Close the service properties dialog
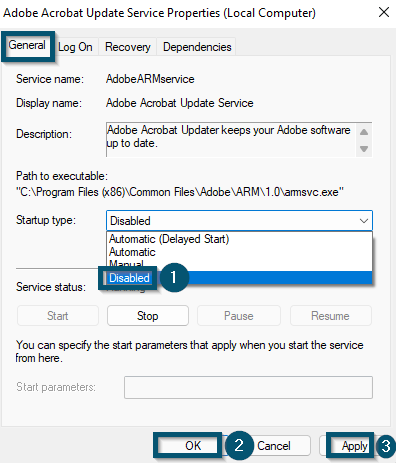Viewport: 396px width, 463px height. (x=384, y=12)
